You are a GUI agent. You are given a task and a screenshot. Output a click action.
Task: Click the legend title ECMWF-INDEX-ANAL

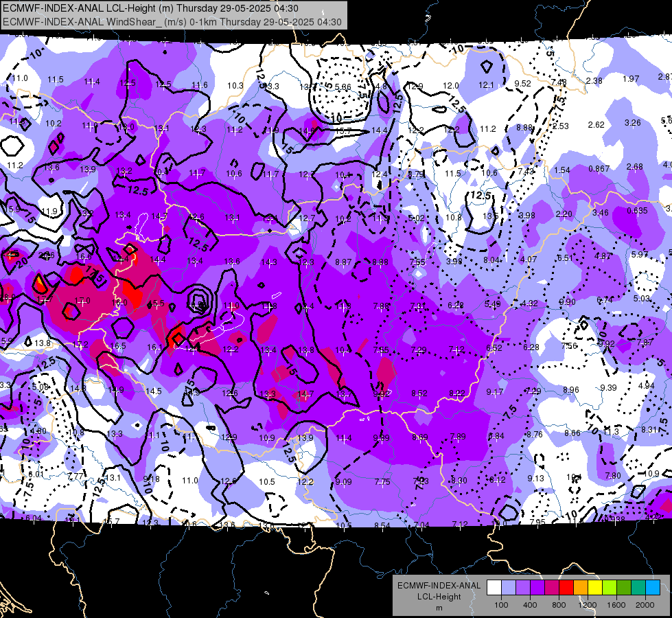439,586
